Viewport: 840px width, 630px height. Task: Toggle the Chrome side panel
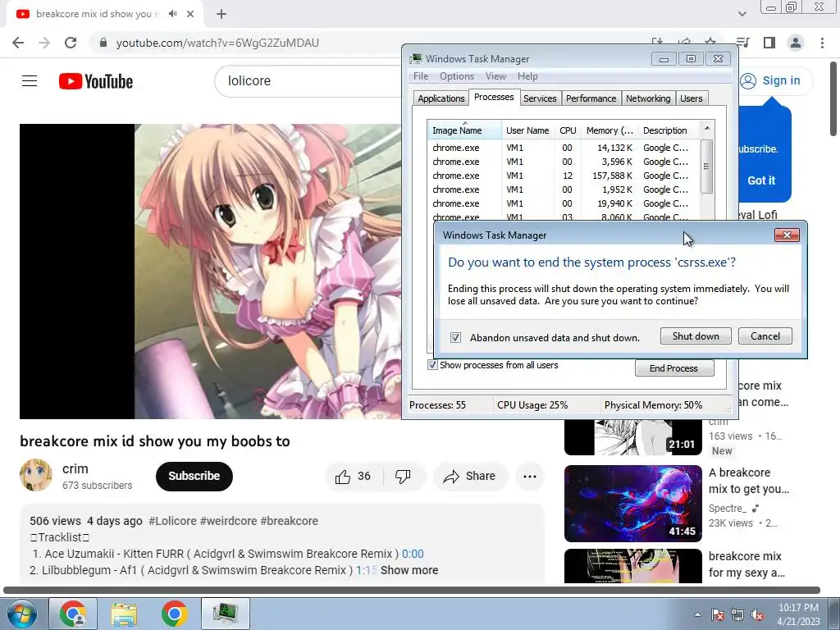pos(769,43)
